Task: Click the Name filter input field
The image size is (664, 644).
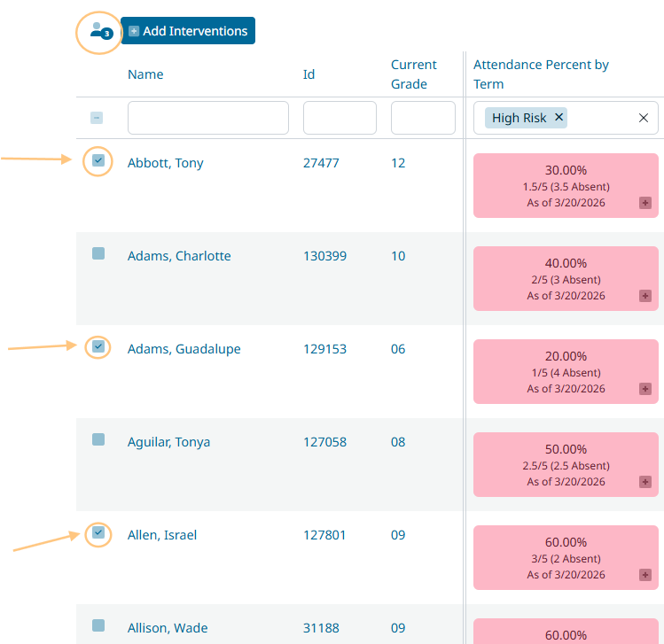Action: (208, 118)
